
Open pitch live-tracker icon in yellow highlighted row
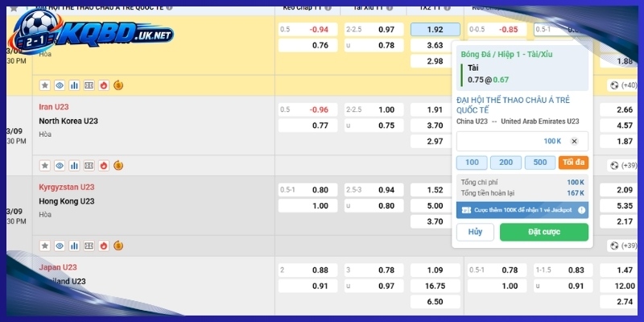(x=89, y=85)
